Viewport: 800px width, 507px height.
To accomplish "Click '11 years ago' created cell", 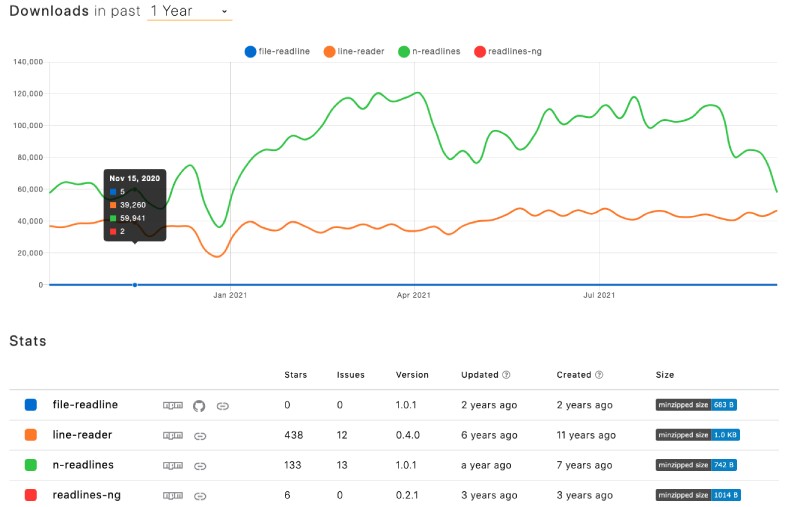I will pos(586,435).
